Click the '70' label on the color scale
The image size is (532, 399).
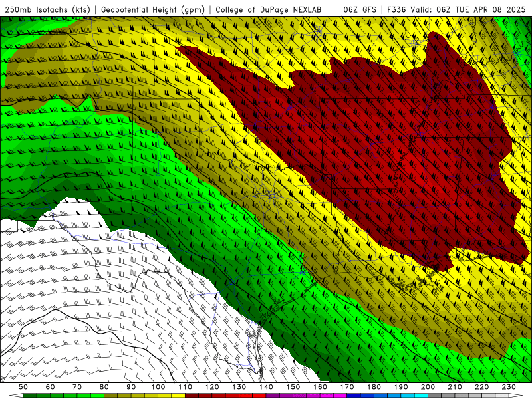(77, 387)
